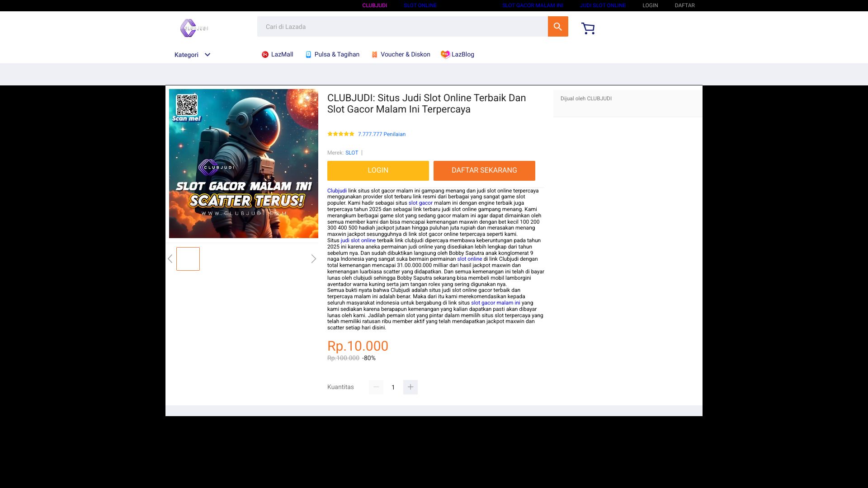Image resolution: width=868 pixels, height=488 pixels.
Task: Click the product title heading
Action: tap(427, 103)
